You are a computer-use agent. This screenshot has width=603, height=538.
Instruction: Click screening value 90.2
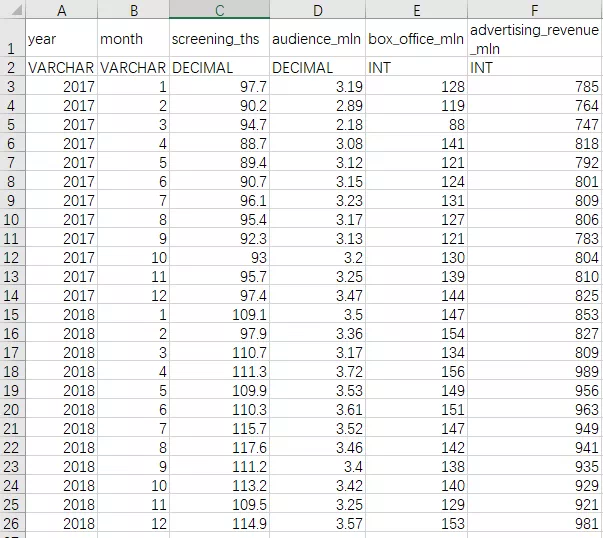pos(220,105)
